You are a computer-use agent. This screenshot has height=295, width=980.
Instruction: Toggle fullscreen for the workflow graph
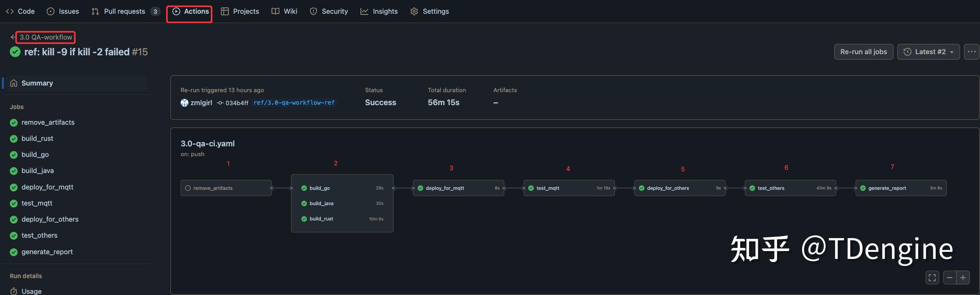pyautogui.click(x=932, y=278)
